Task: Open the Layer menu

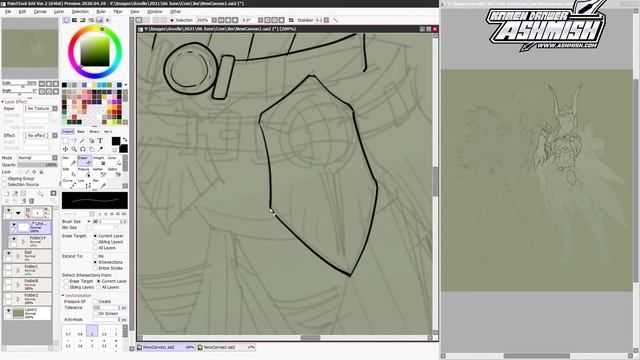Action: [59, 12]
